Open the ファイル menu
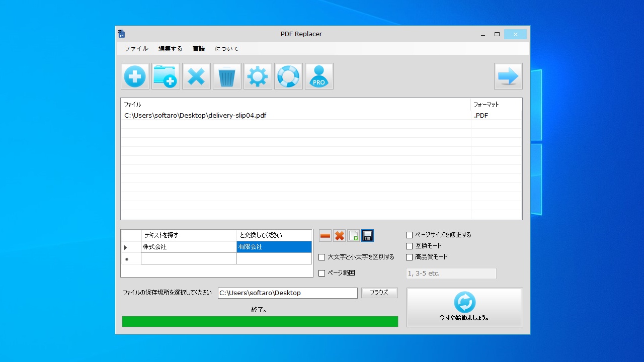644x362 pixels. tap(136, 49)
